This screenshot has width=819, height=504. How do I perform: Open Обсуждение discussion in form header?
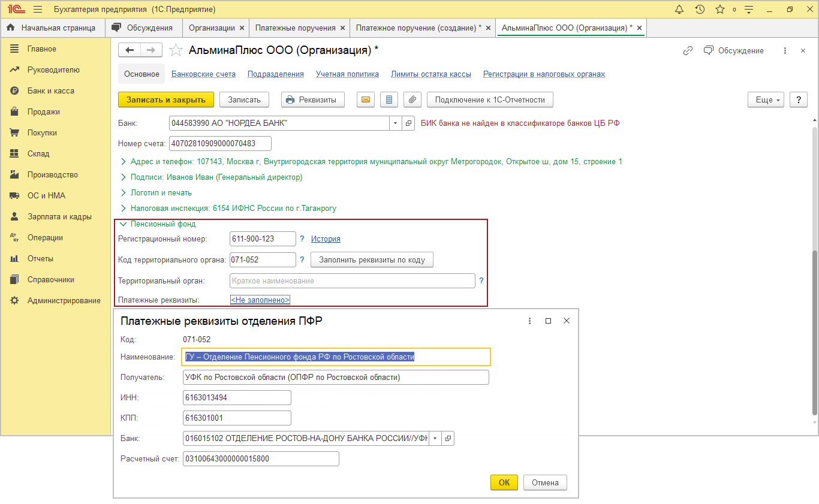[734, 51]
